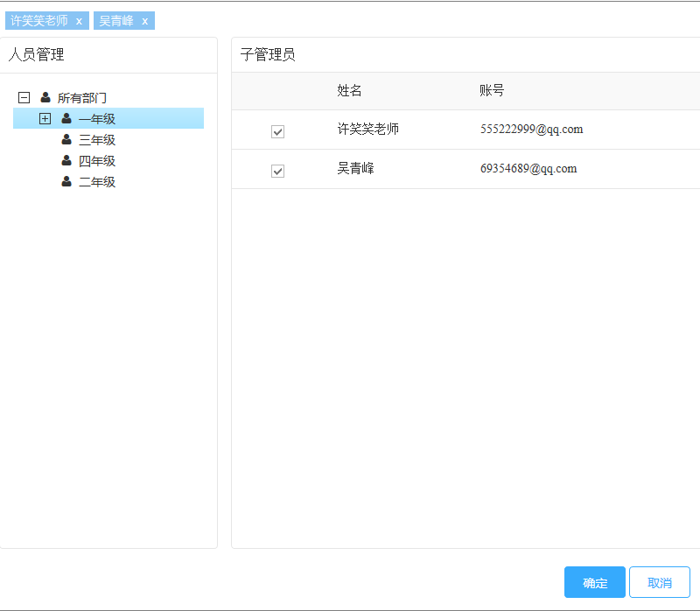
Task: Confirm with the 确定 button
Action: pyautogui.click(x=595, y=582)
